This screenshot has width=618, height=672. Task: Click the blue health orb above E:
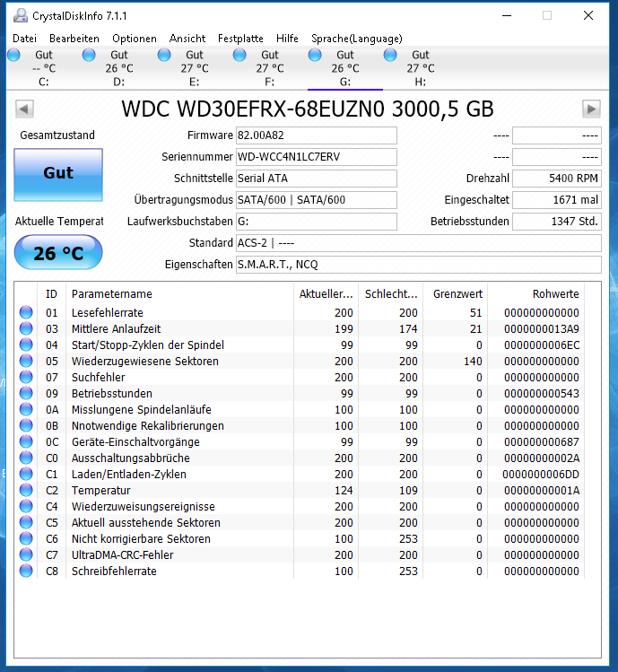point(164,55)
